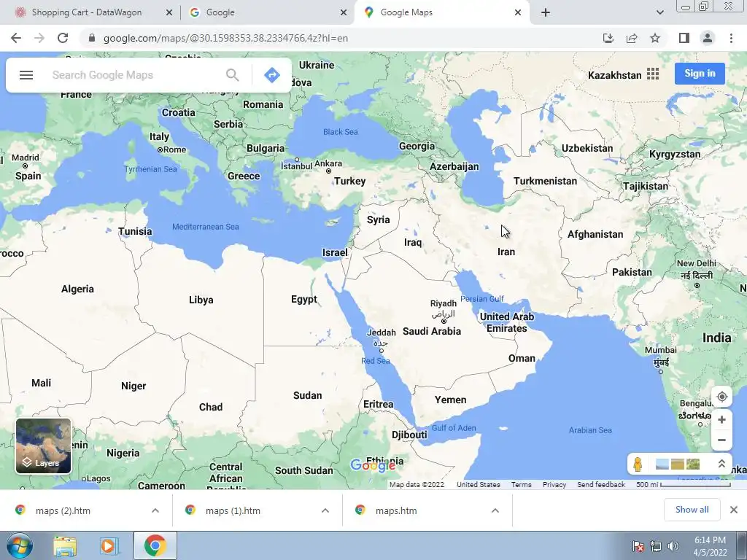Show your location with the target icon
This screenshot has width=747, height=560.
coord(721,397)
